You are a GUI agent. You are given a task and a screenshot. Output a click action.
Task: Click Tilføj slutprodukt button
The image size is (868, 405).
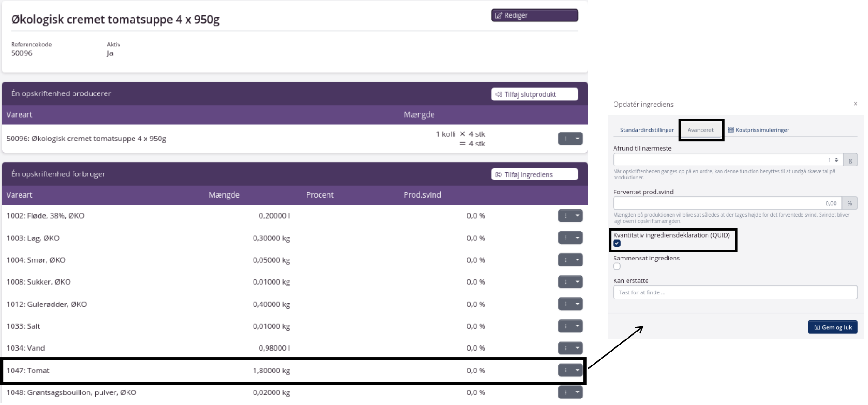click(534, 94)
